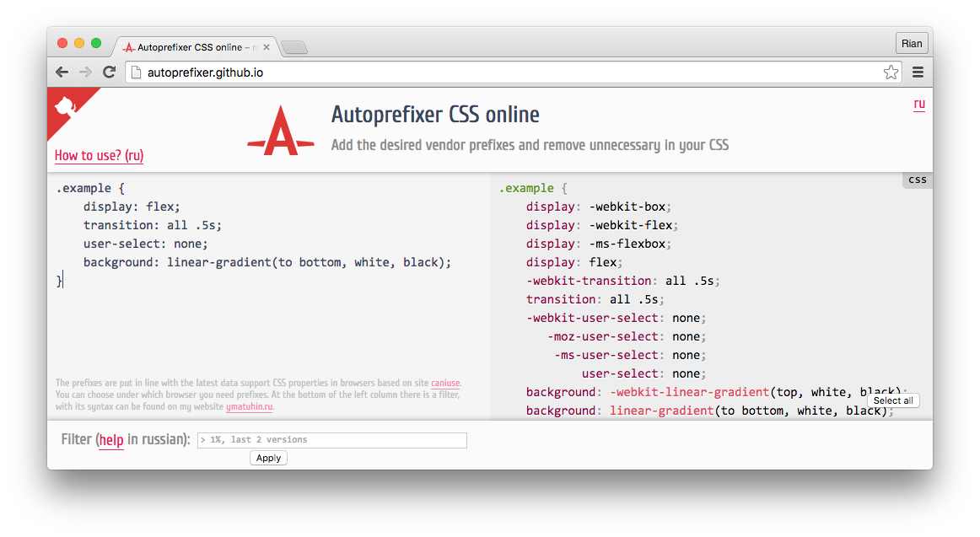Click the Select all button
Screen dimensions: 980x537
[893, 400]
